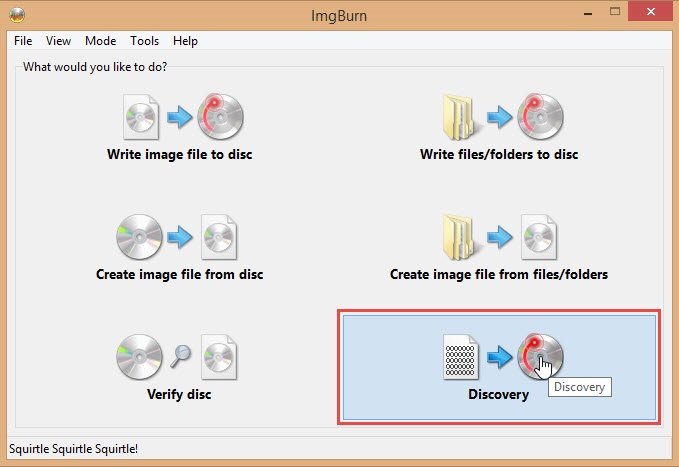The image size is (679, 467).
Task: Click the Create image file from disc label
Action: (x=180, y=274)
